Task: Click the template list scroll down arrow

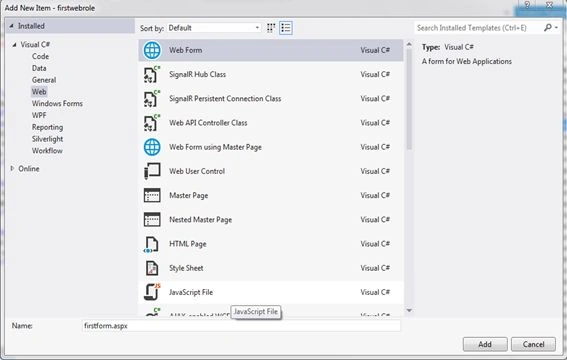Action: pos(409,310)
